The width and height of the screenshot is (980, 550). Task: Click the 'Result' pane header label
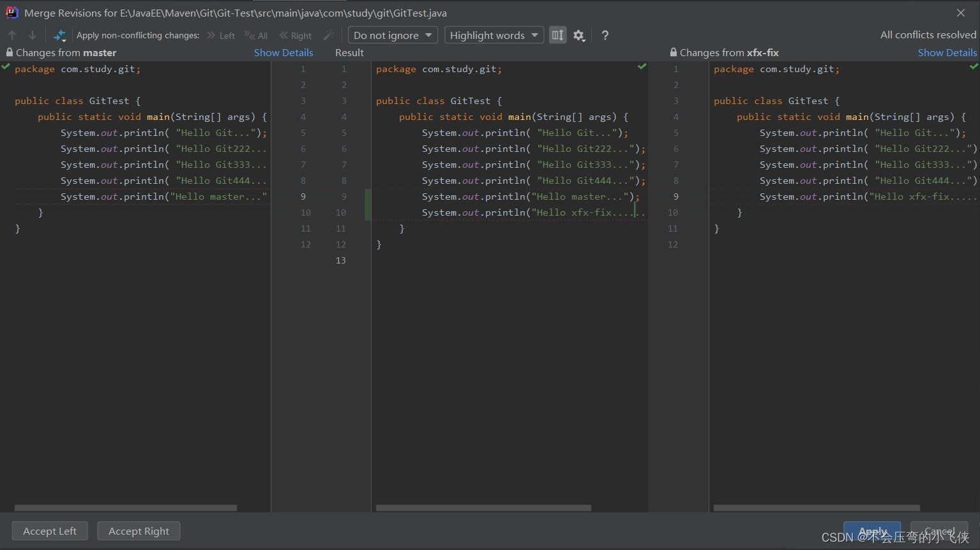[x=349, y=52]
